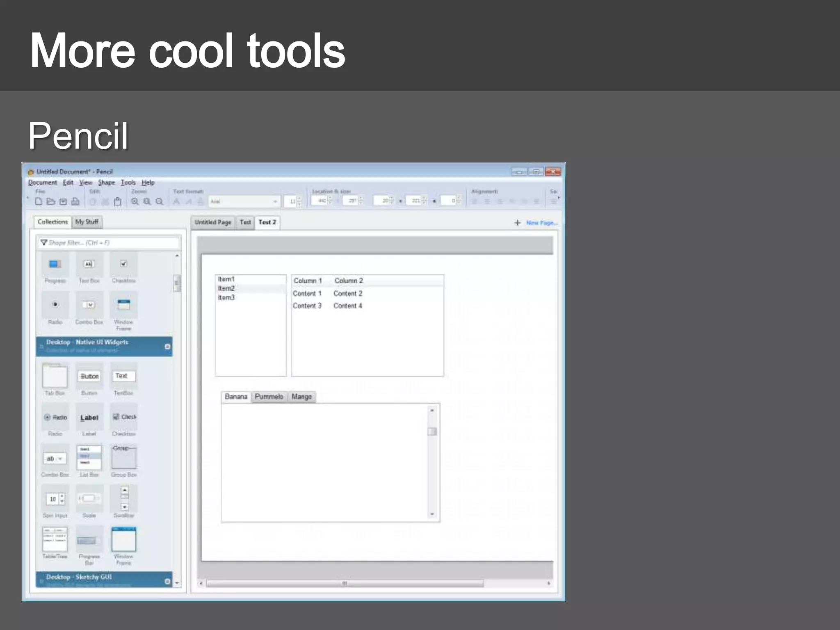The image size is (840, 630).
Task: Switch to the My Stuff tab
Action: pyautogui.click(x=87, y=222)
